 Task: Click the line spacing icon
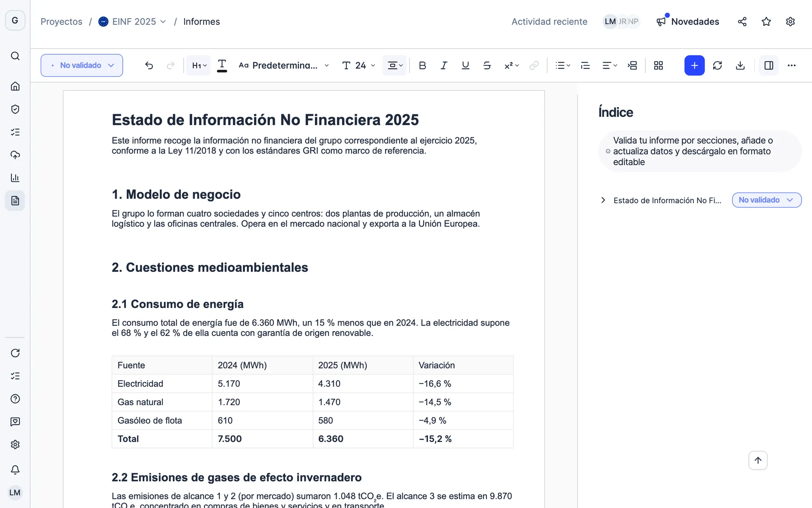(x=586, y=65)
